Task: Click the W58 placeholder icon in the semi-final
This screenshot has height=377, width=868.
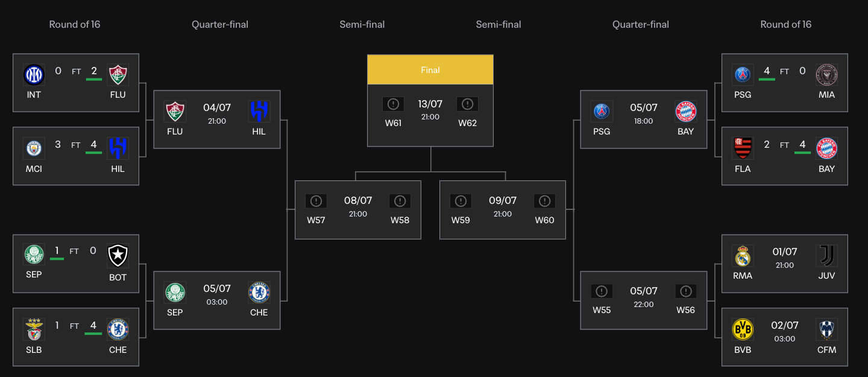Action: pyautogui.click(x=400, y=201)
